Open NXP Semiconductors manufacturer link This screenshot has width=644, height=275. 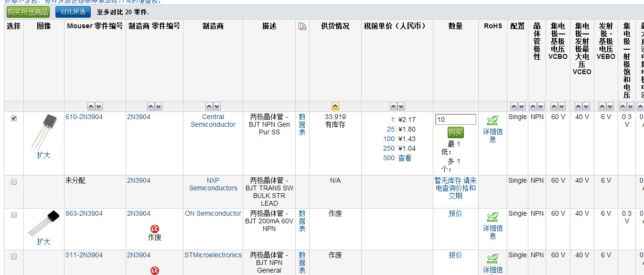213,184
